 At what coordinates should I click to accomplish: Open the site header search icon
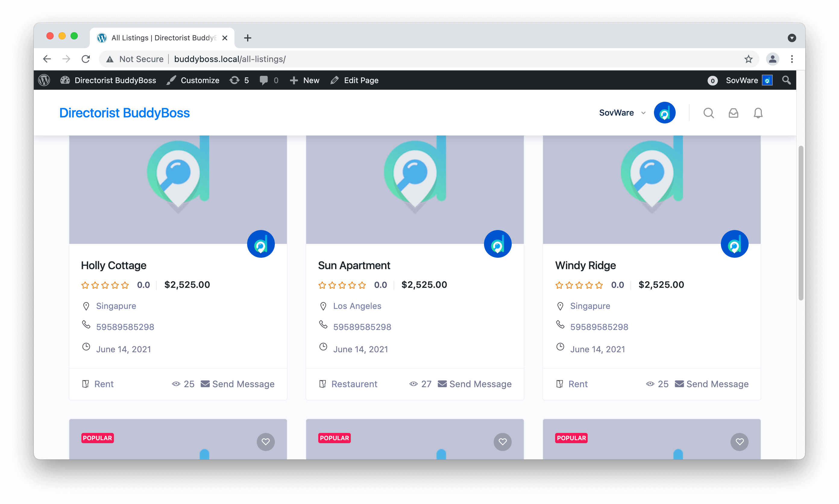[x=709, y=113]
